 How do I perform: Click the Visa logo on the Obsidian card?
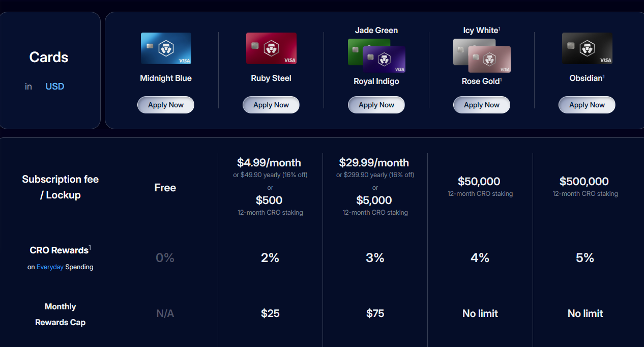[x=605, y=60]
